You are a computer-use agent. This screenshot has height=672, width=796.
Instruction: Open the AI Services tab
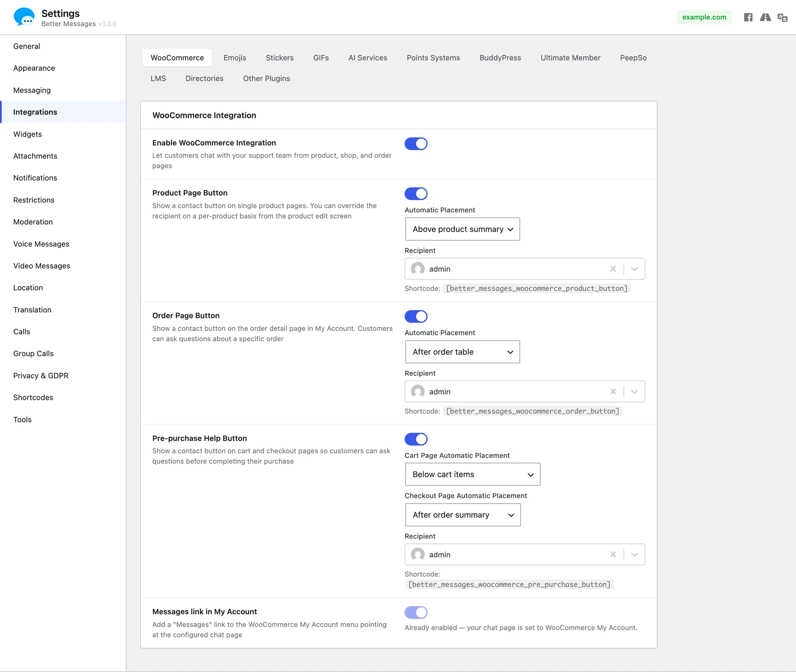(x=368, y=58)
